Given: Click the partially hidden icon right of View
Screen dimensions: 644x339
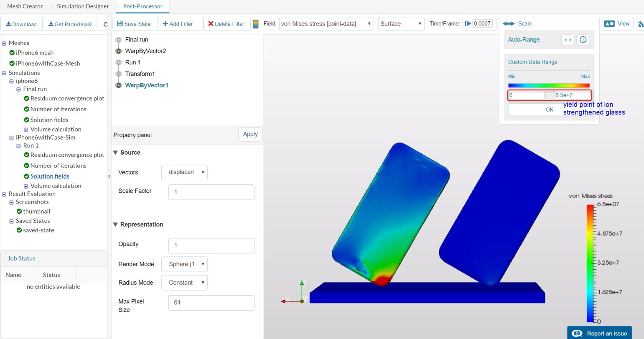Looking at the screenshot, I should (640, 24).
